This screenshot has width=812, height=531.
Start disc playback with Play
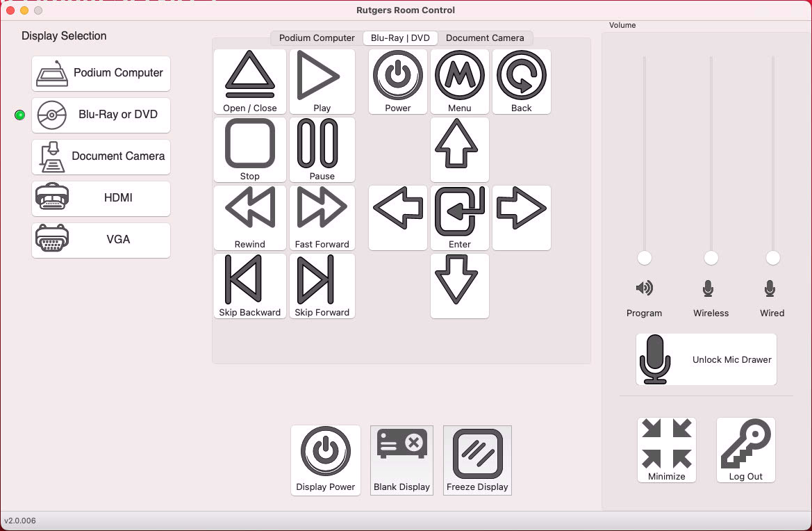coord(322,81)
